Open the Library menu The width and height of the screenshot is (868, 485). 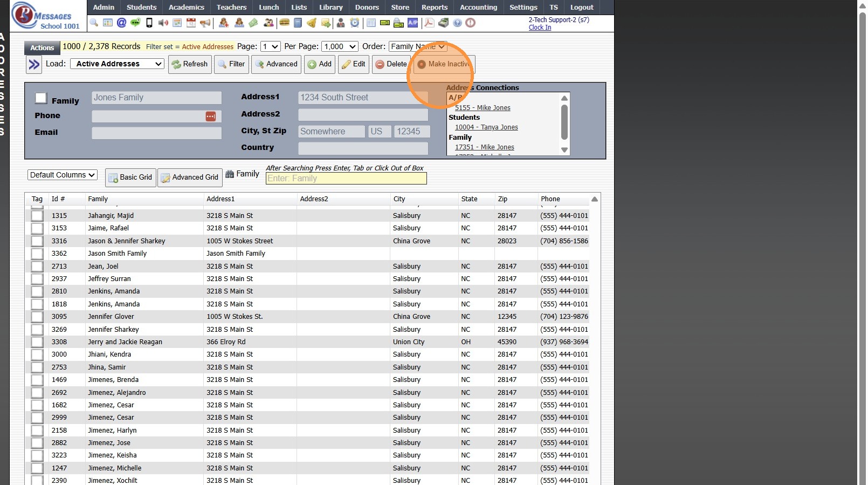pyautogui.click(x=330, y=7)
